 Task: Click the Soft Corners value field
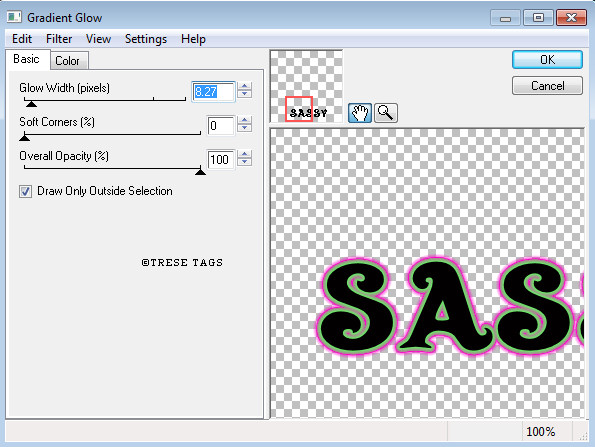221,126
